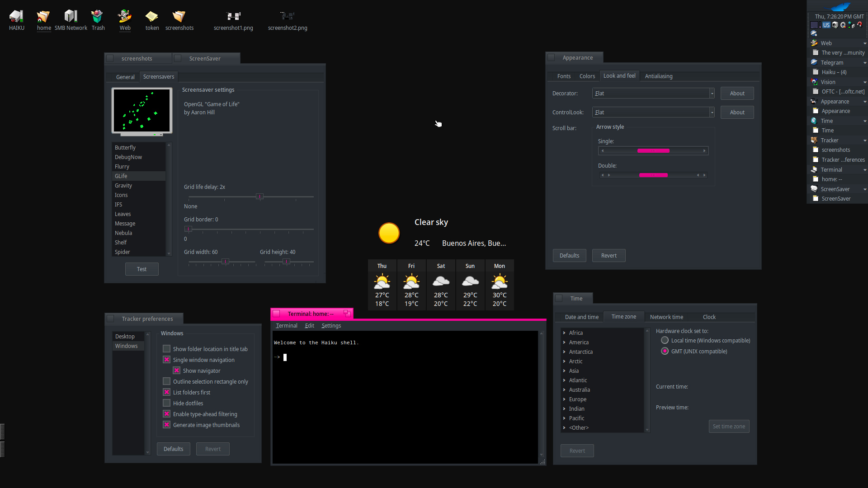Open the Edit menu in Terminal
The width and height of the screenshot is (868, 488).
pos(309,325)
